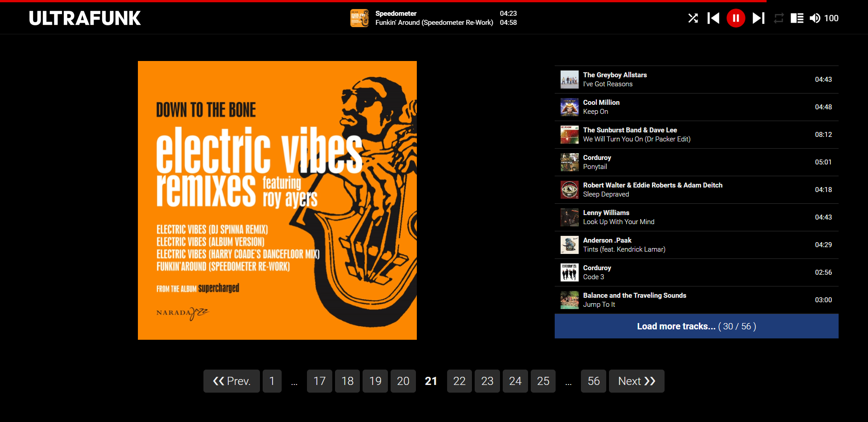Click the 02:56 duration of Code 3

point(823,272)
